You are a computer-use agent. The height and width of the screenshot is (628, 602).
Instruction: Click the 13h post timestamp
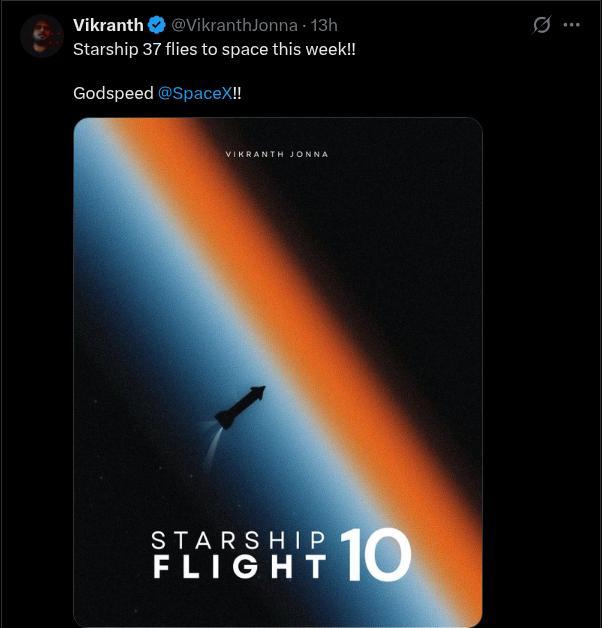click(x=324, y=26)
